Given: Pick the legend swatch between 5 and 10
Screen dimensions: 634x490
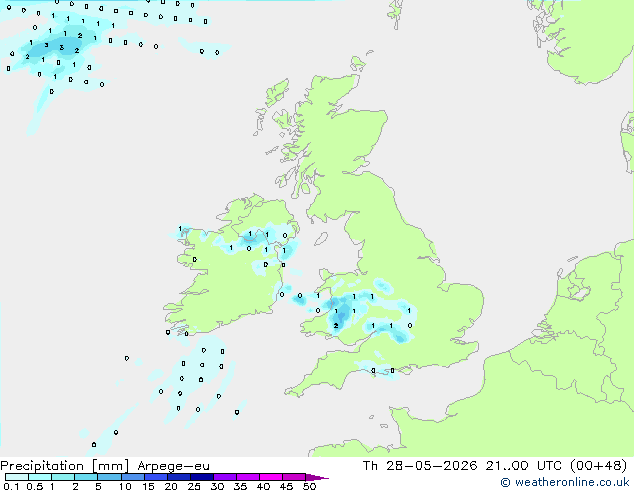Looking at the screenshot, I should (109, 477).
